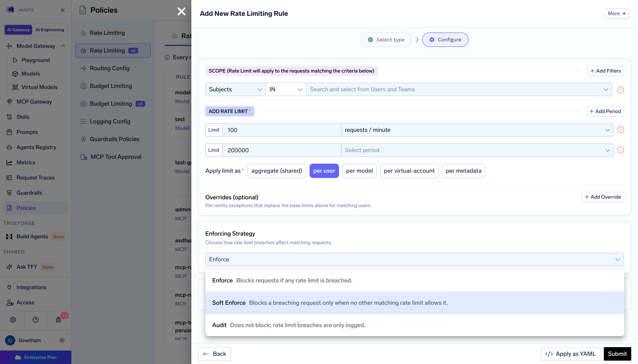The width and height of the screenshot is (638, 364).
Task: Remove the 100 requests per minute limit
Action: pyautogui.click(x=620, y=130)
